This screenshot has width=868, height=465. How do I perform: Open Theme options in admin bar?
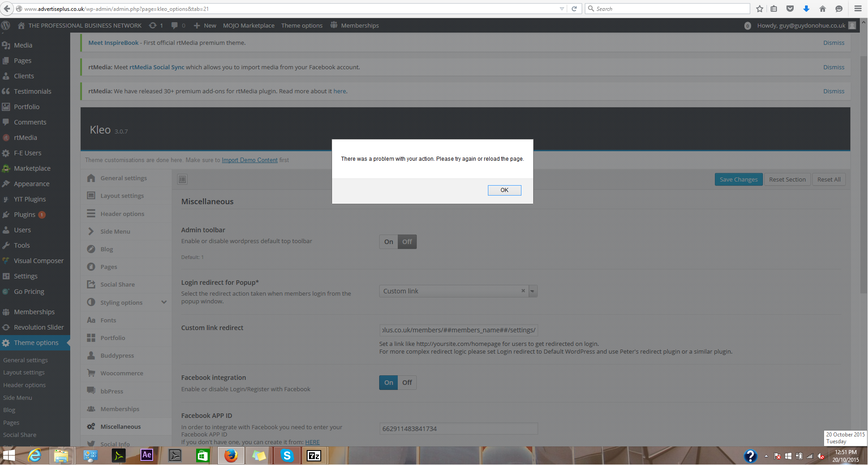point(302,25)
